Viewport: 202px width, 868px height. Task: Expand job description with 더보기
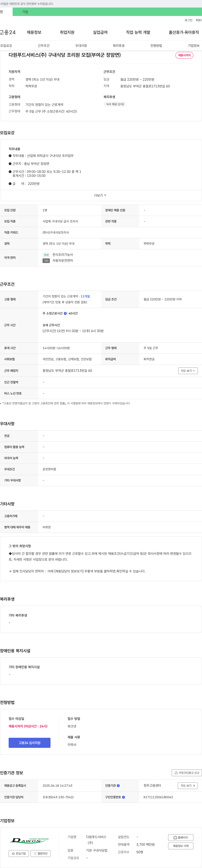(100, 195)
